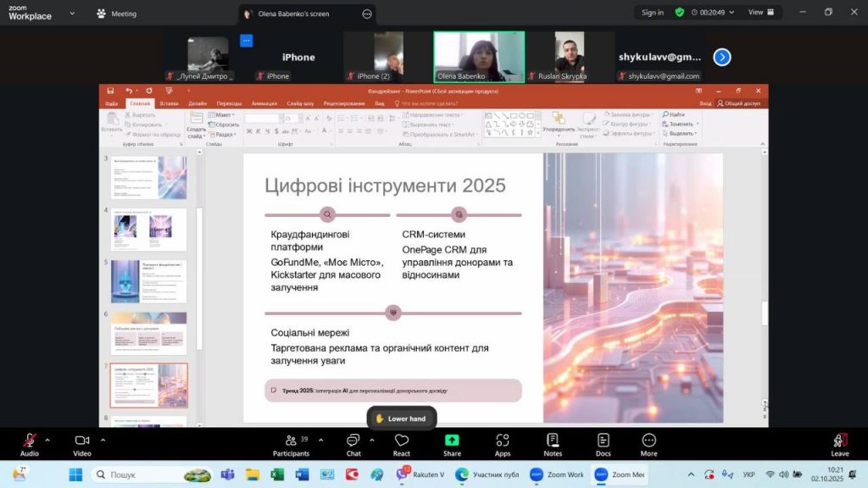
Task: Open the React emoji menu
Action: (402, 444)
